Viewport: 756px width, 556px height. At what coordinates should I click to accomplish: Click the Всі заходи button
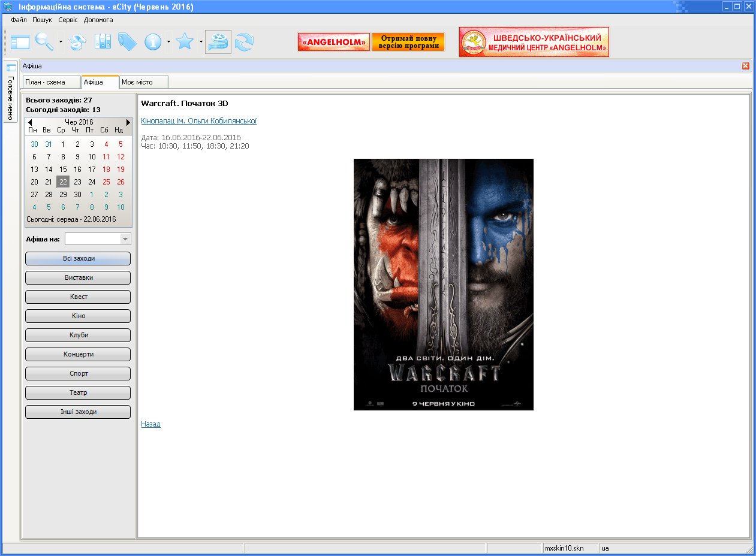tap(78, 258)
